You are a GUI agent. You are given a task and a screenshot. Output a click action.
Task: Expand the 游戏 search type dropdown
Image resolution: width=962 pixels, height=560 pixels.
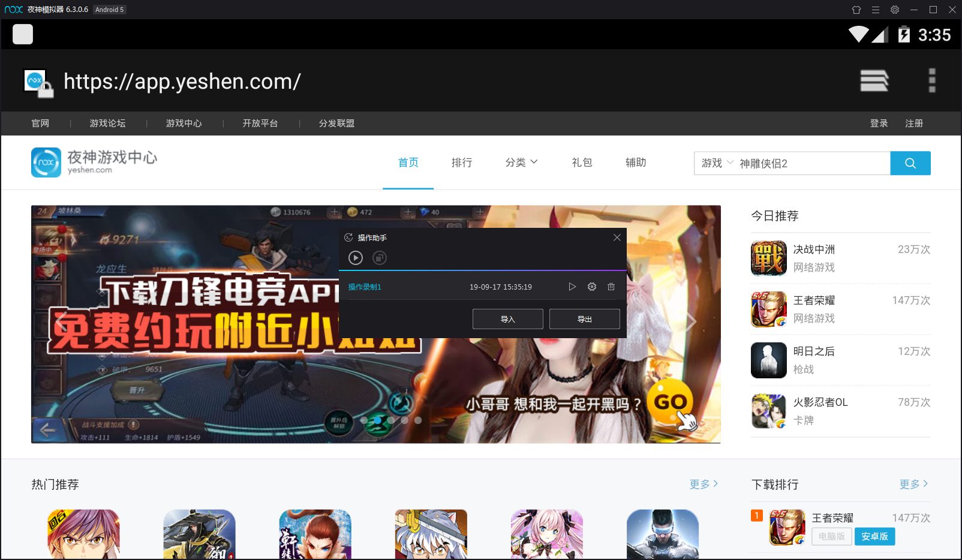(x=717, y=163)
